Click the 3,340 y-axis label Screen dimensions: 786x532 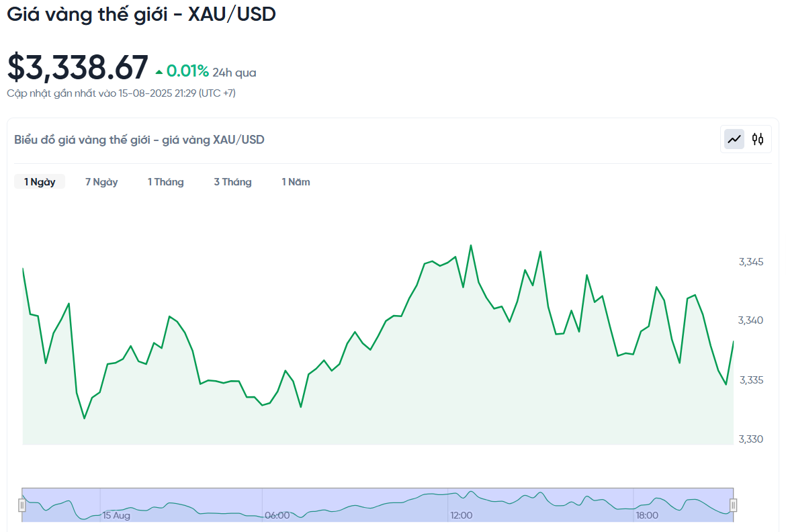[751, 320]
